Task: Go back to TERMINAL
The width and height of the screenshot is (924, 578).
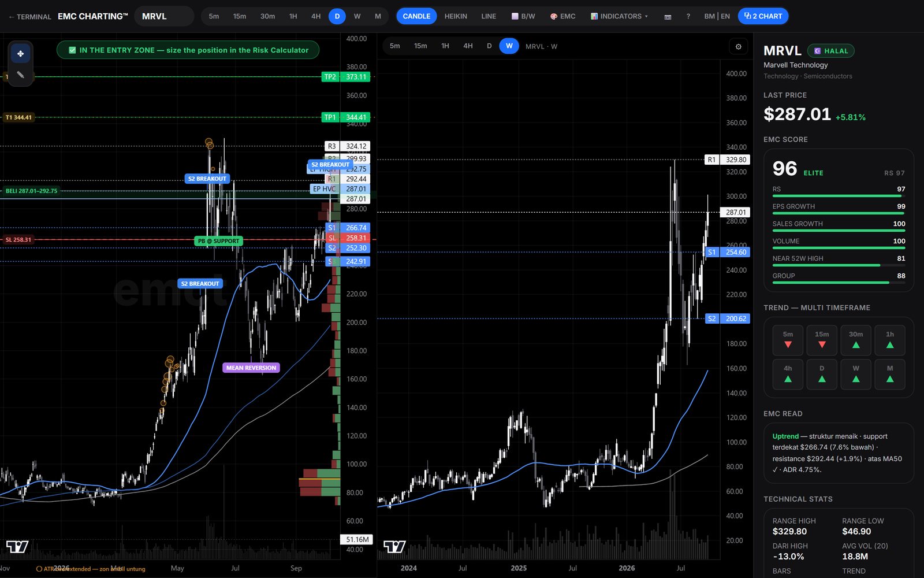Action: point(30,17)
